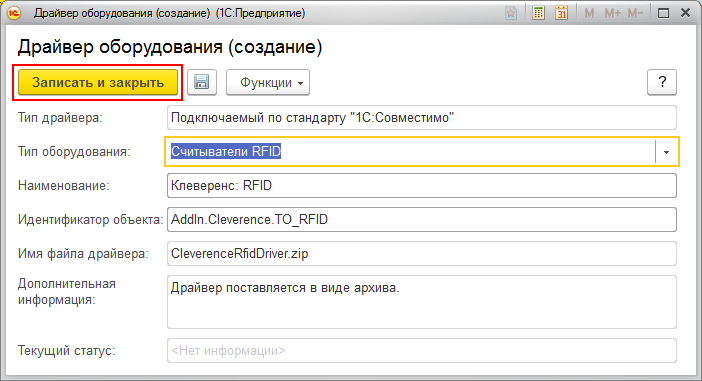Maximize the driver creation window

663,13
